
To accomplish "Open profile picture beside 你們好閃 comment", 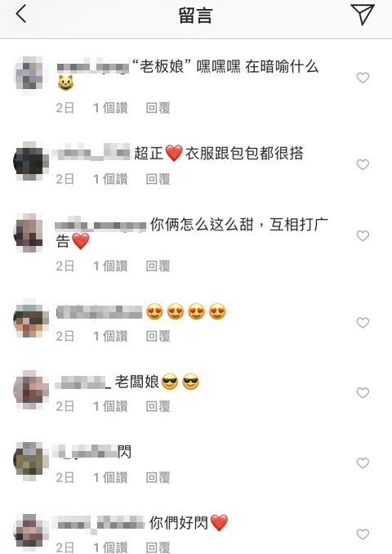I will (30, 532).
